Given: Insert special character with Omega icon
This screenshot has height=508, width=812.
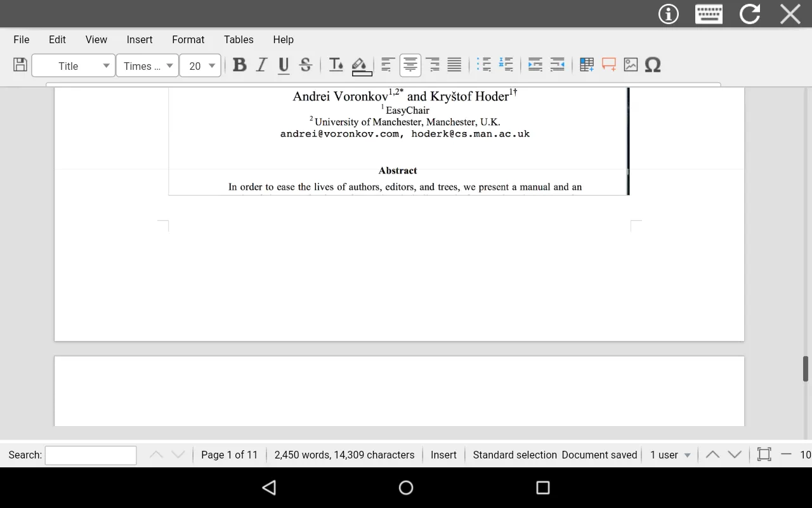Looking at the screenshot, I should click(x=653, y=65).
